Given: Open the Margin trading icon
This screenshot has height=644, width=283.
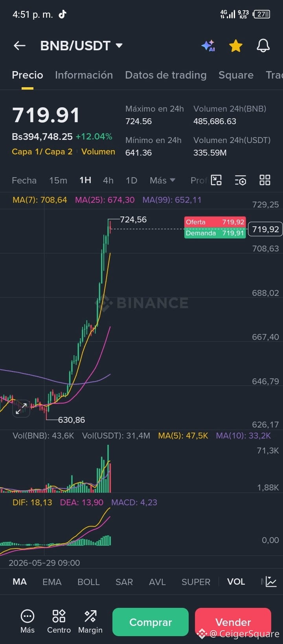Looking at the screenshot, I should [90, 621].
